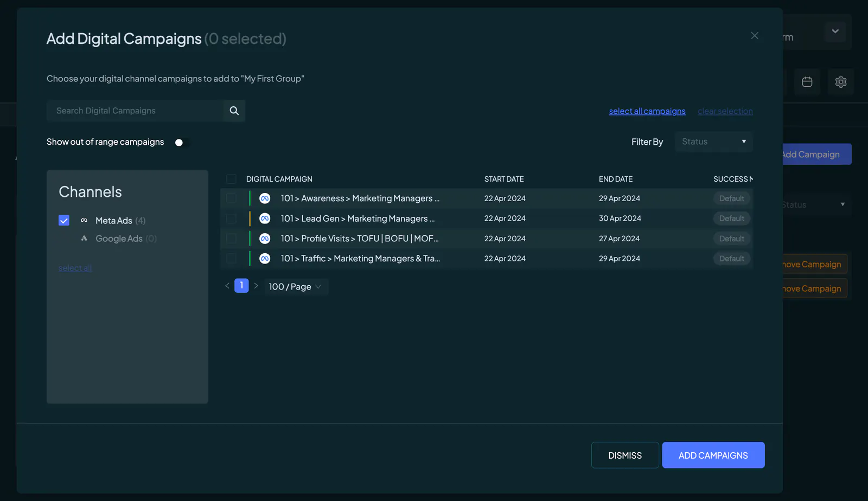Open the Status filter dropdown

pos(713,142)
